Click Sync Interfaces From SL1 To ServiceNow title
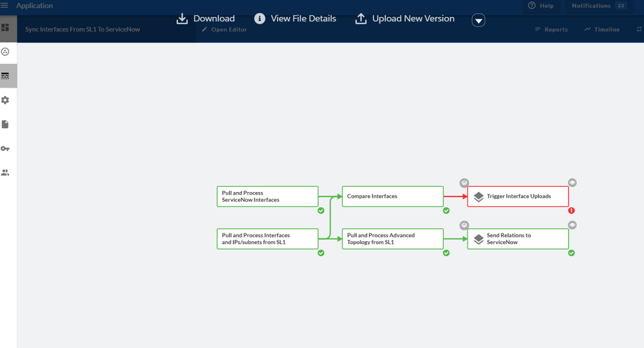This screenshot has width=644, height=348. click(x=83, y=29)
